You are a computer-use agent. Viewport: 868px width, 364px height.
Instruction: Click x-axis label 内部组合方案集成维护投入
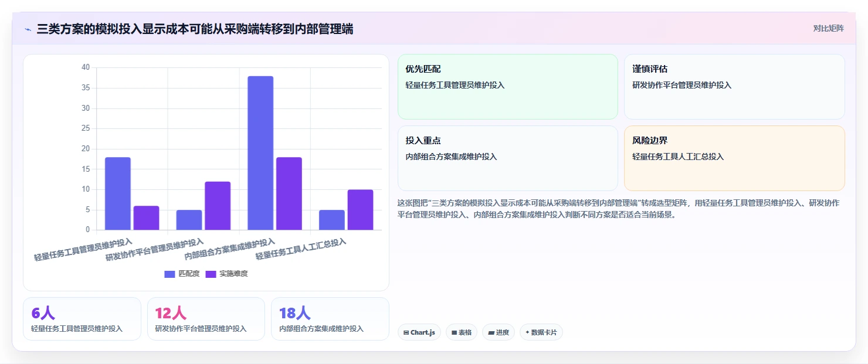coord(229,250)
